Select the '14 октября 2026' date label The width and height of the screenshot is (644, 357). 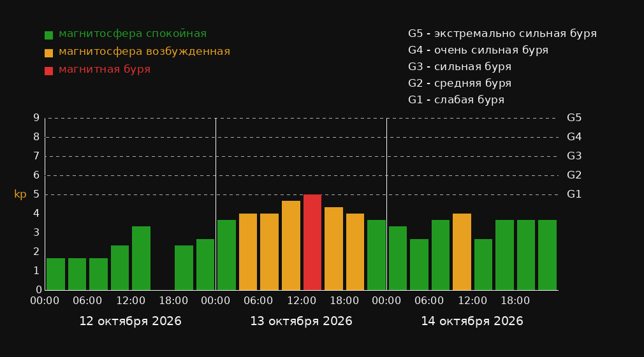pyautogui.click(x=472, y=321)
